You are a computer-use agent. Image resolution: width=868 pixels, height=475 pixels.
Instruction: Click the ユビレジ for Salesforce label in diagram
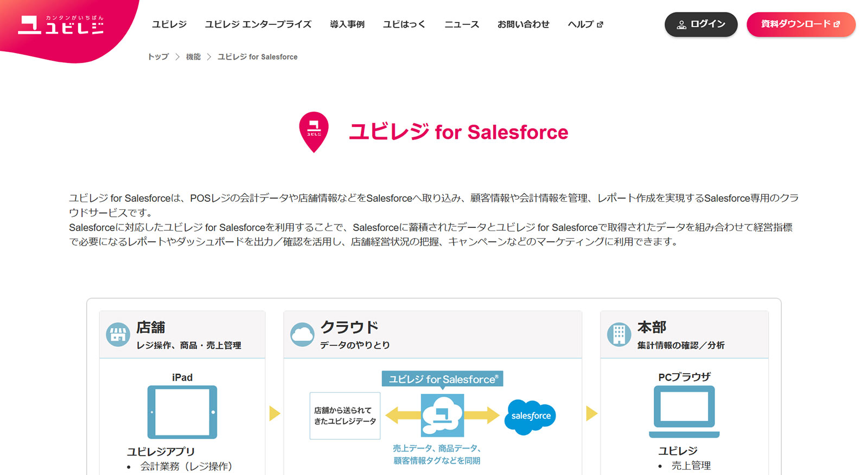(x=443, y=379)
